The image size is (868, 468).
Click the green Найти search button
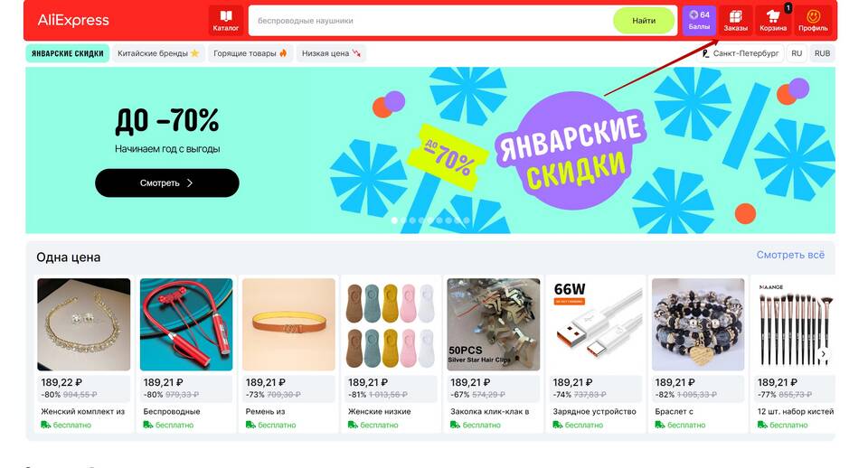[644, 21]
